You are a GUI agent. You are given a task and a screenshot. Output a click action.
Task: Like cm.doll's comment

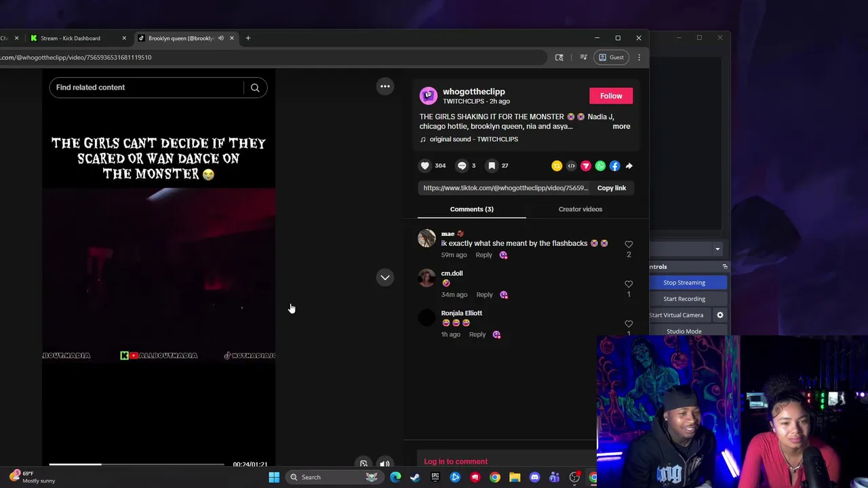point(629,284)
